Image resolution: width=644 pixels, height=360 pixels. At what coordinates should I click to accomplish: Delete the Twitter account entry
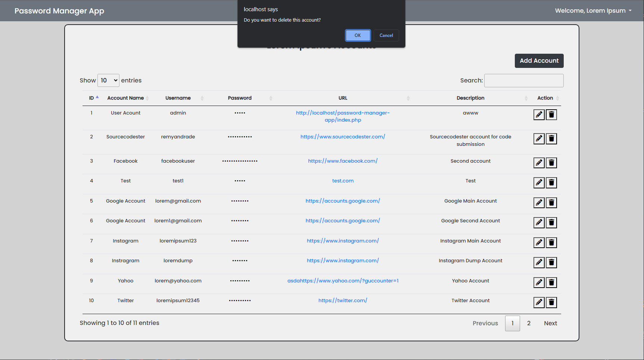pos(551,302)
